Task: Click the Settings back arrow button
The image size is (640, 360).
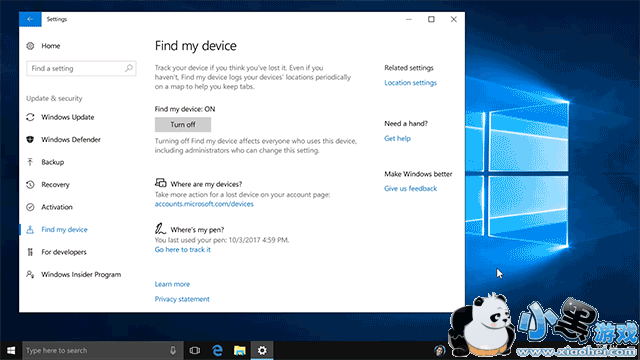Action: tap(30, 19)
